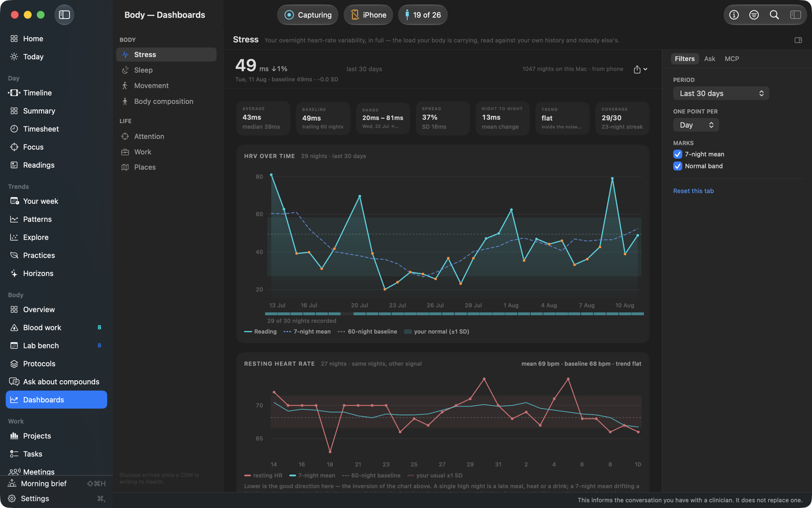This screenshot has width=812, height=508.
Task: Open the share export icon near nights count
Action: point(637,69)
